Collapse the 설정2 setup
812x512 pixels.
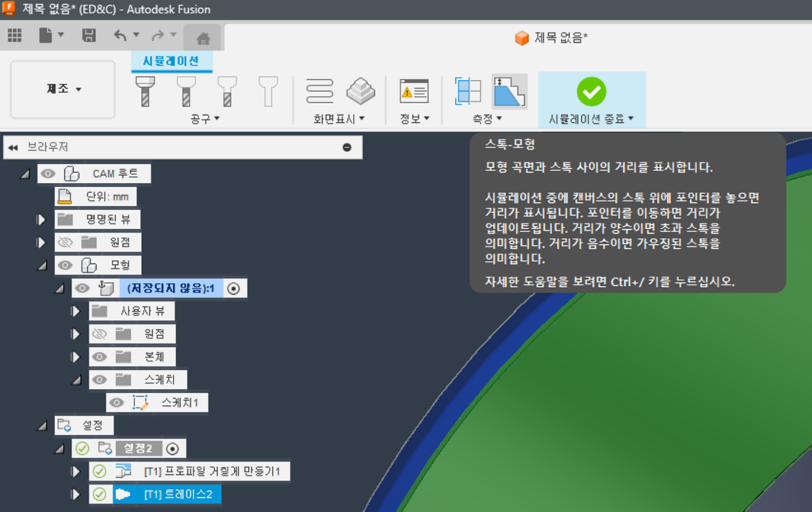click(59, 449)
